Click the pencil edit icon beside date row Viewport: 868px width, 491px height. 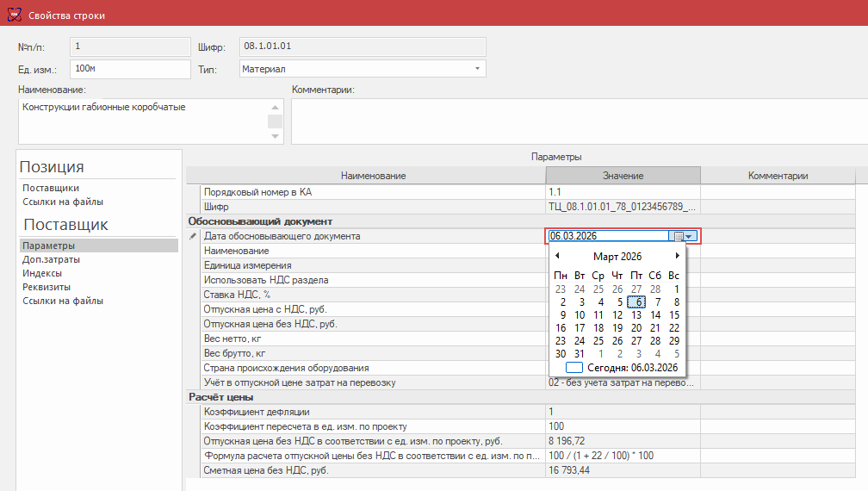[x=193, y=236]
